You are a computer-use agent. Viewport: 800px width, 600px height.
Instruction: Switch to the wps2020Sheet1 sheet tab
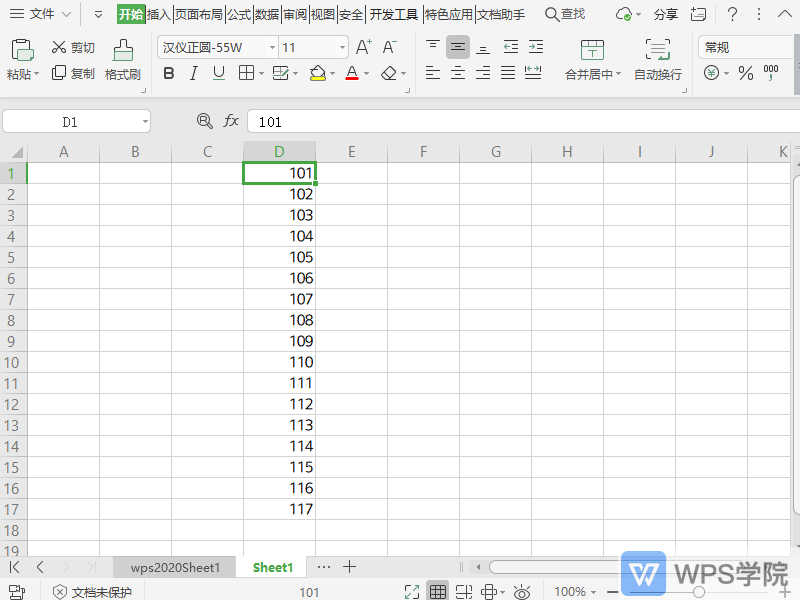point(175,567)
